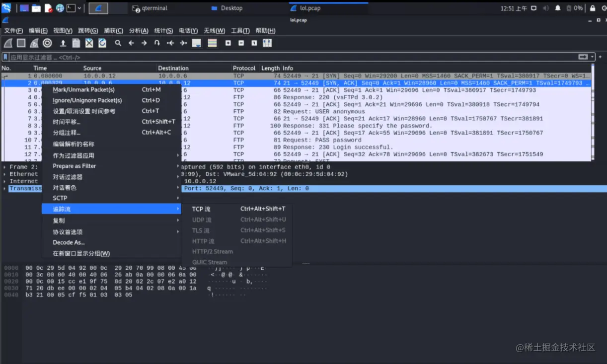Zoom in the main window text
This screenshot has width=607, height=364.
pos(228,43)
